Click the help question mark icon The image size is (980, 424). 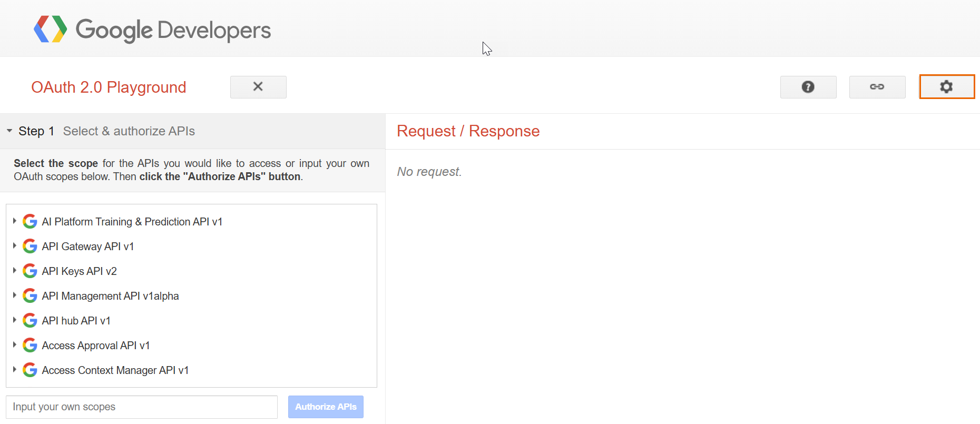click(808, 87)
